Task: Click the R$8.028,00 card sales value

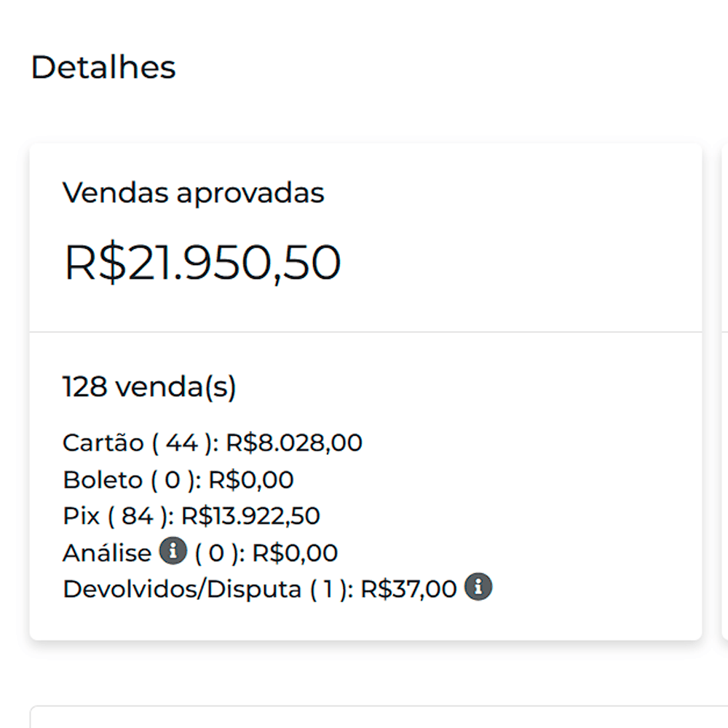Action: pyautogui.click(x=294, y=443)
